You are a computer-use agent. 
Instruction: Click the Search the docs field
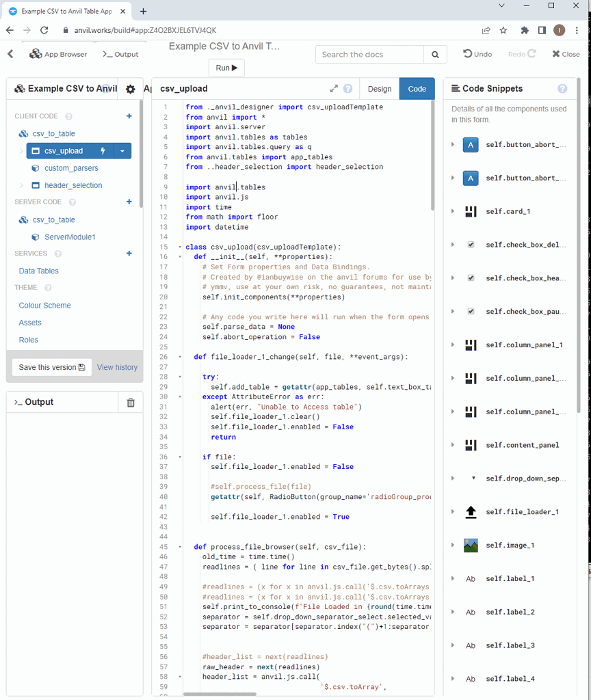point(369,55)
